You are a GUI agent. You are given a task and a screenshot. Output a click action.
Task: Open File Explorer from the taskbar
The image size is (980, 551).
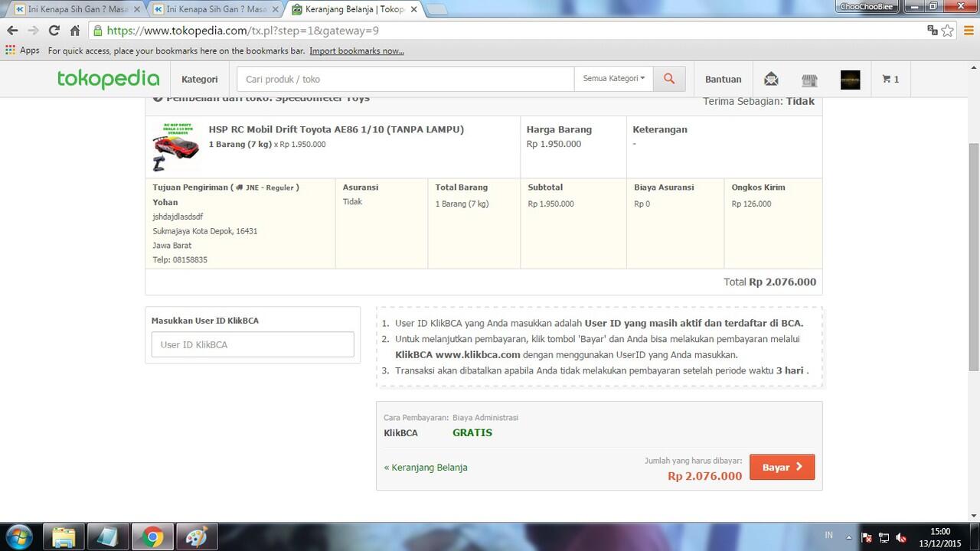64,536
